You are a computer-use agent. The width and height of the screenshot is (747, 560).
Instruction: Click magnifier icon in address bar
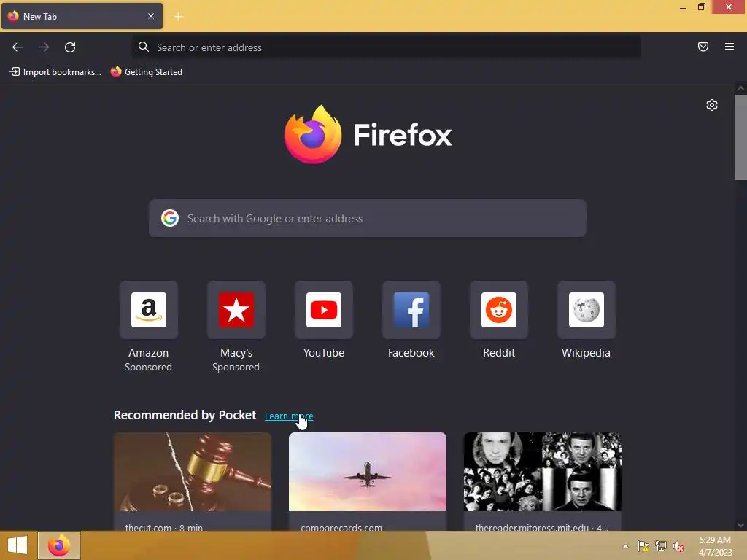tap(144, 47)
